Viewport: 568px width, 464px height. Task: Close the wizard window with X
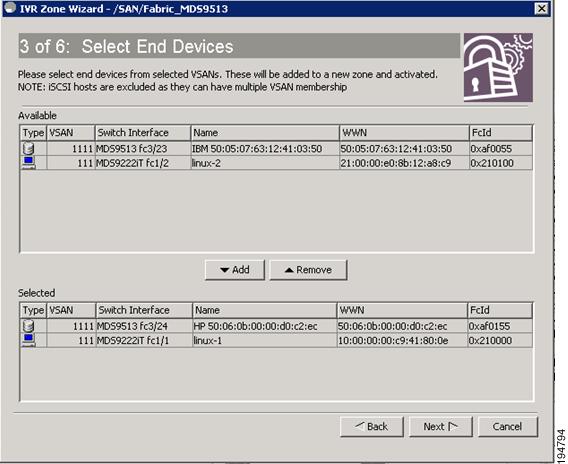[x=541, y=8]
